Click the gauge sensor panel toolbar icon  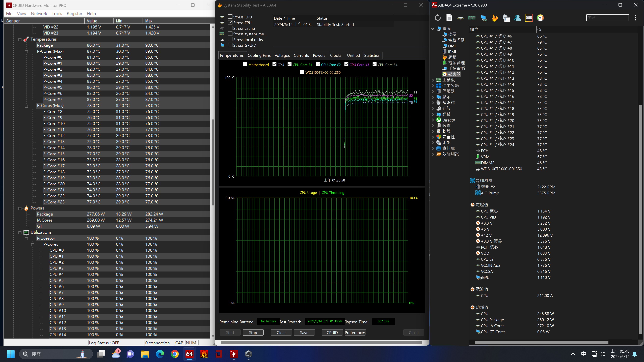[540, 18]
